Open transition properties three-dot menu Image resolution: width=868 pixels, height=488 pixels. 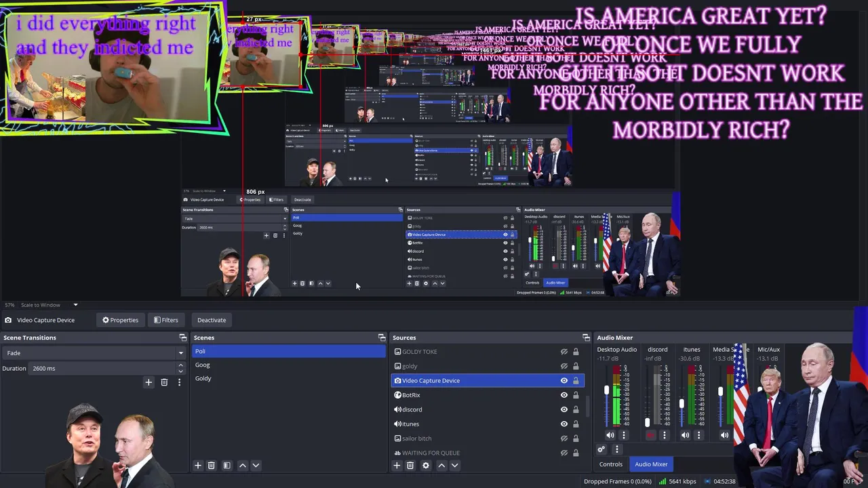(179, 382)
